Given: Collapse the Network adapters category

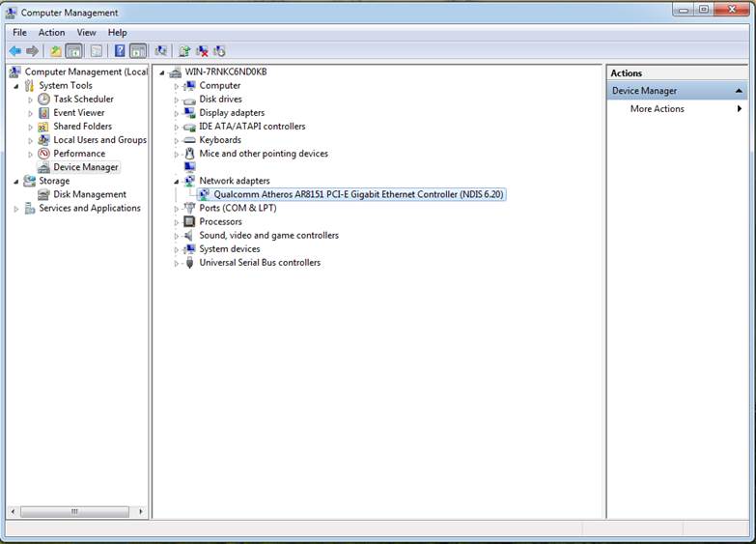Looking at the screenshot, I should pyautogui.click(x=177, y=182).
